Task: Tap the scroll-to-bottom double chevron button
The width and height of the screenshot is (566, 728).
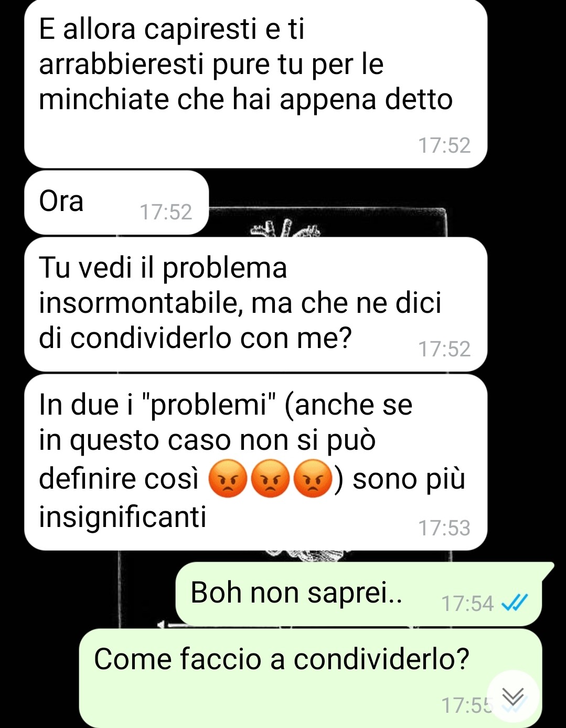Action: click(x=512, y=697)
